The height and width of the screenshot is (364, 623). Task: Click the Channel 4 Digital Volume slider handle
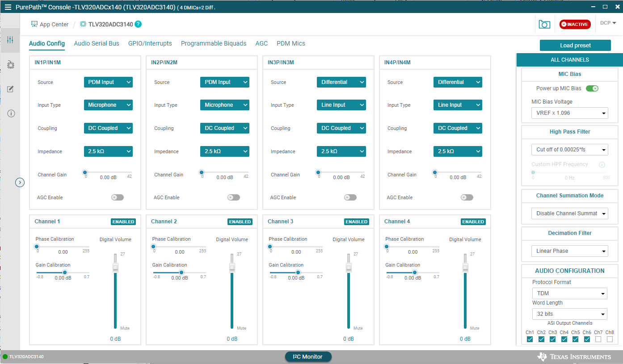point(465,267)
